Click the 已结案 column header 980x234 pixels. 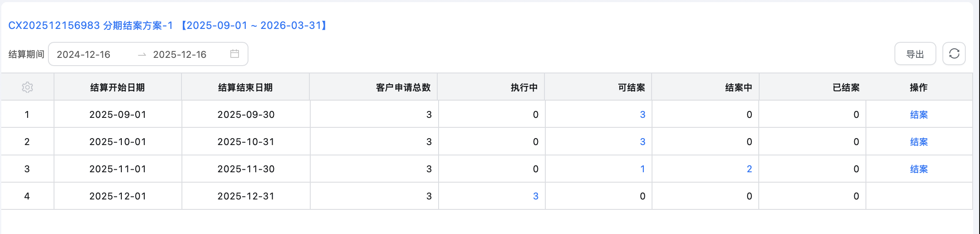click(x=846, y=88)
